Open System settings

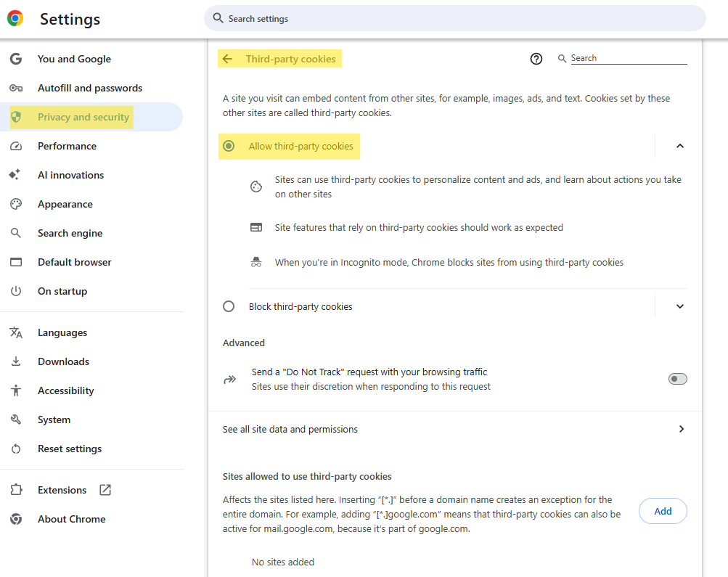click(x=54, y=420)
